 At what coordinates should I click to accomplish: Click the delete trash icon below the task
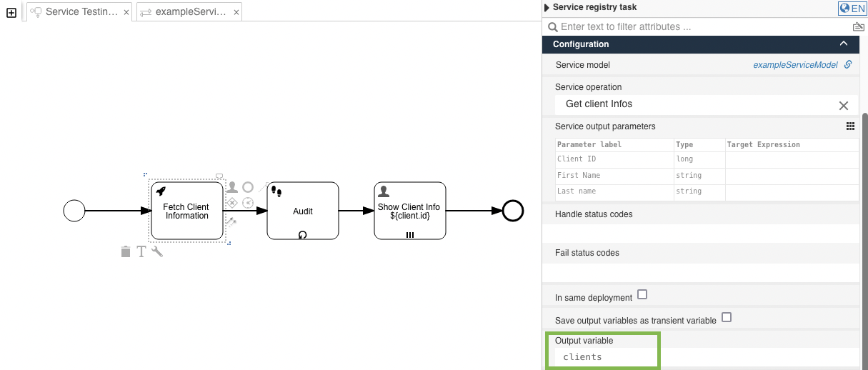tap(126, 251)
